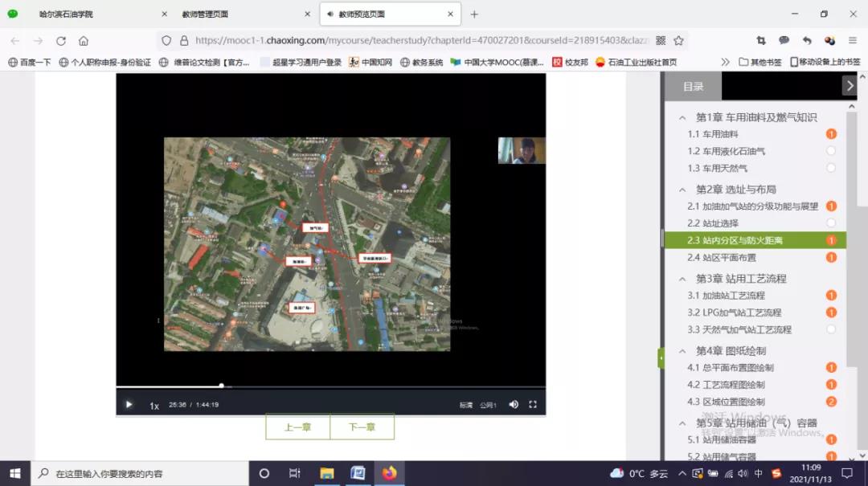The image size is (868, 486).
Task: Play the course video
Action: 129,405
